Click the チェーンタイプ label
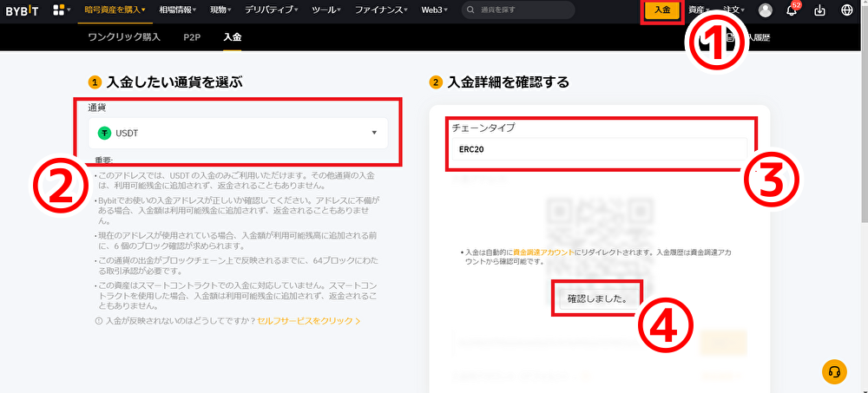868x393 pixels. click(x=483, y=128)
